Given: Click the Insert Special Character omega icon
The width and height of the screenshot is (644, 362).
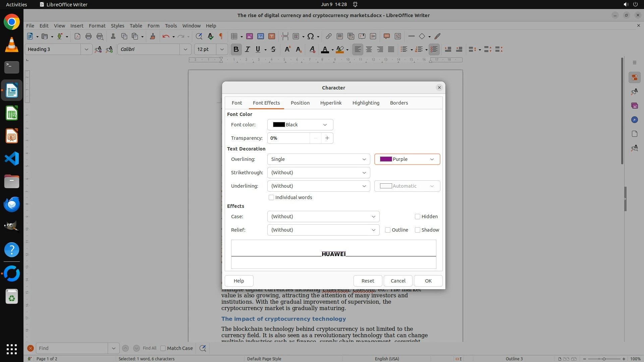Looking at the screenshot, I should tap(311, 36).
